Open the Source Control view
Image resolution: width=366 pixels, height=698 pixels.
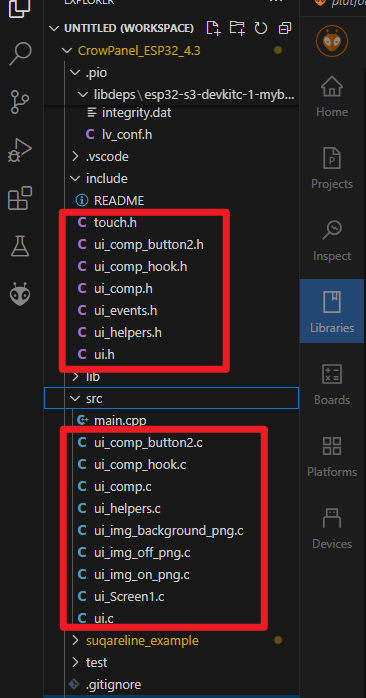pyautogui.click(x=20, y=102)
